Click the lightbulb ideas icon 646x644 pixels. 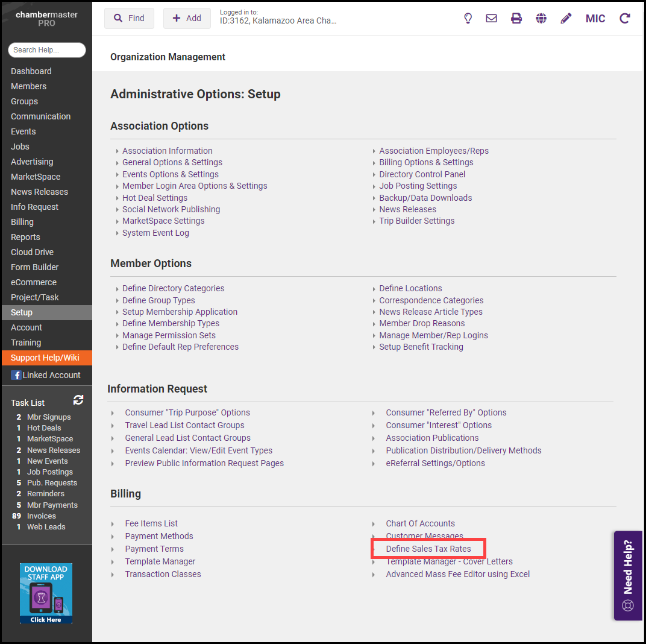(x=468, y=18)
